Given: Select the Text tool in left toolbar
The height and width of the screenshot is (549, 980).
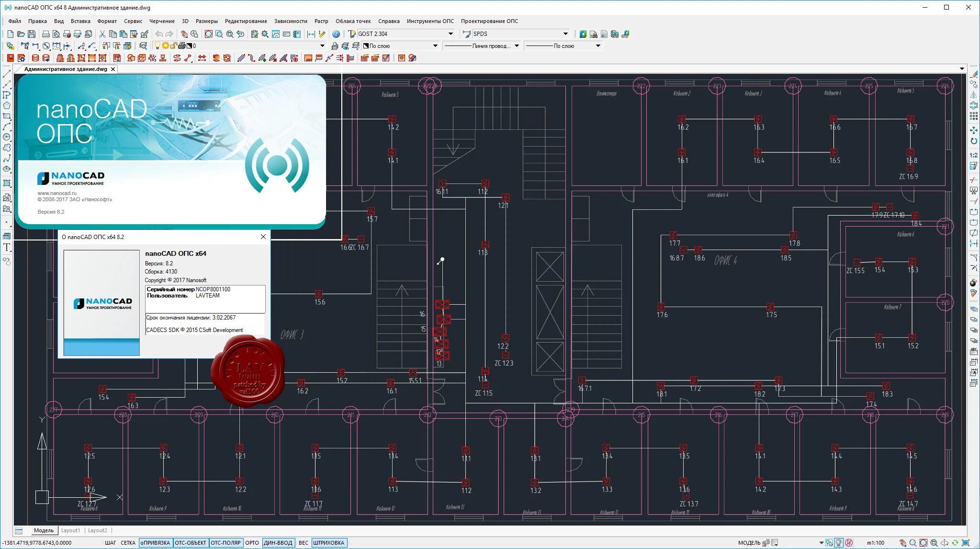Looking at the screenshot, I should [7, 247].
